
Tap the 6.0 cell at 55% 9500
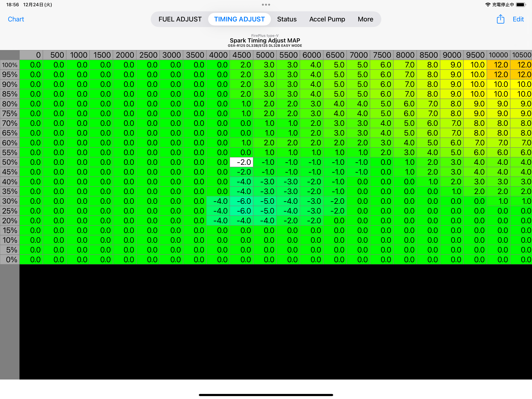tap(475, 153)
